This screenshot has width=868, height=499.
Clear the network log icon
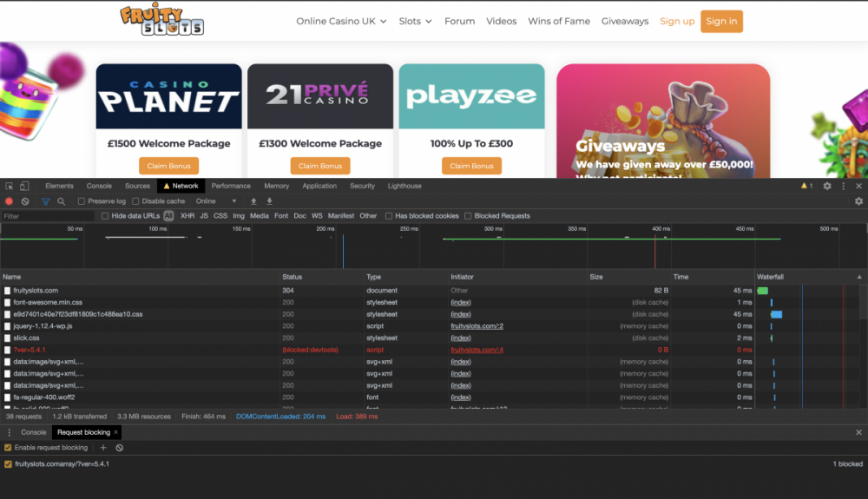pyautogui.click(x=25, y=201)
